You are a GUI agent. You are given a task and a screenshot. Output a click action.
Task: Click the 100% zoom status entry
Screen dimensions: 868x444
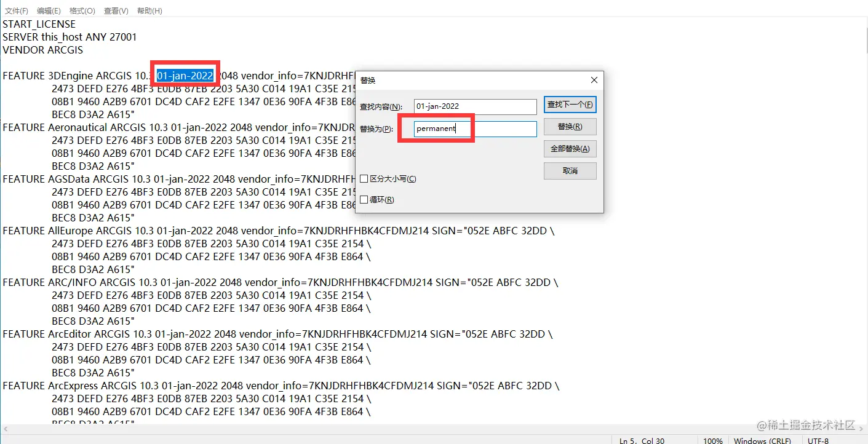(x=712, y=440)
